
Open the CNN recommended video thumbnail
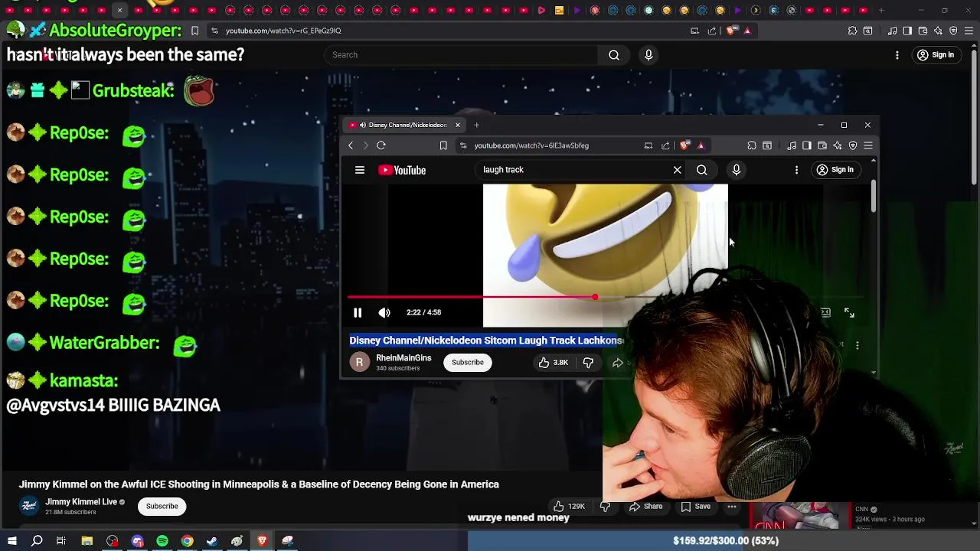click(x=799, y=516)
